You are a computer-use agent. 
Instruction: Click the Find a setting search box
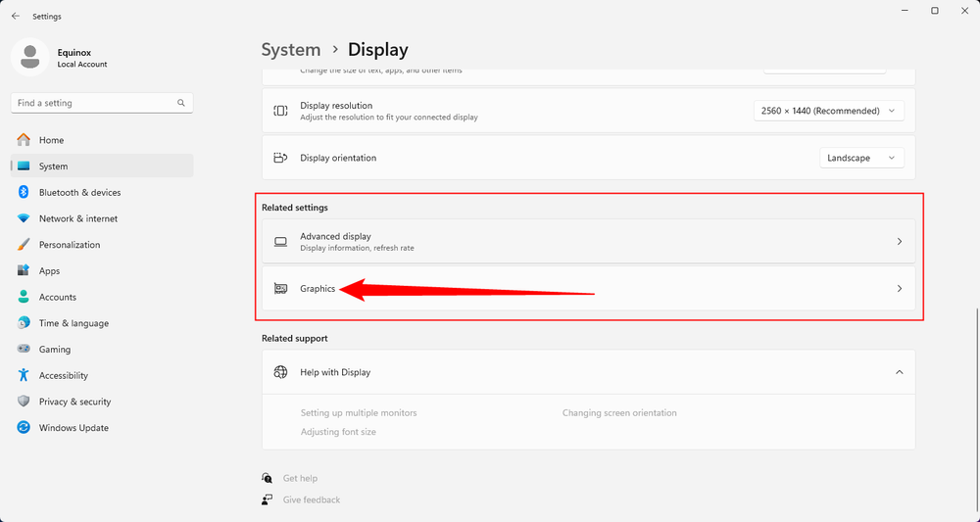pyautogui.click(x=93, y=103)
